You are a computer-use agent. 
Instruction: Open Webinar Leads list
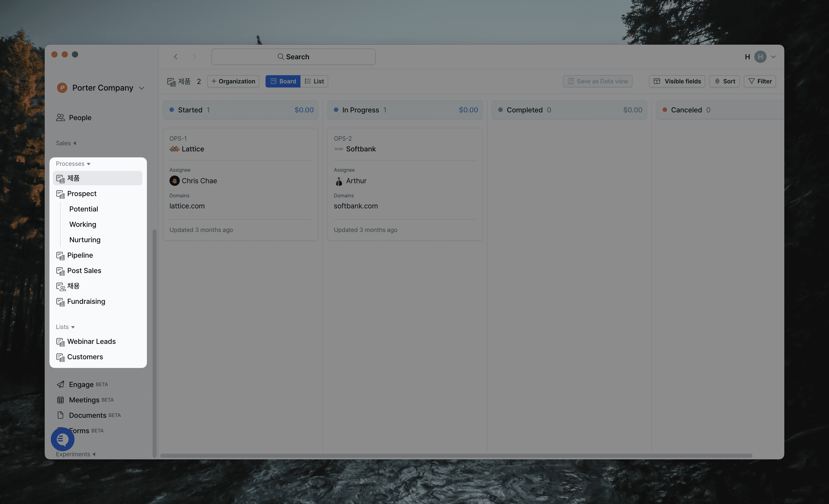(x=91, y=341)
